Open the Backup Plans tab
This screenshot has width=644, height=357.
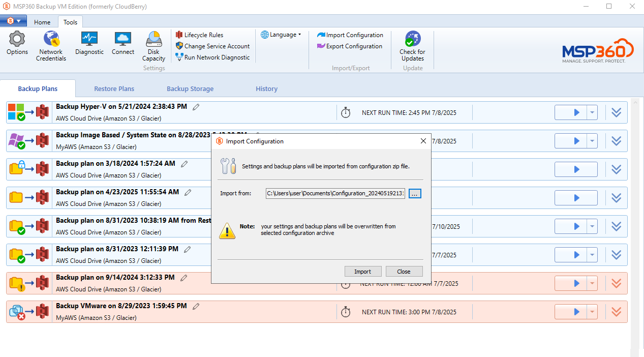click(38, 88)
